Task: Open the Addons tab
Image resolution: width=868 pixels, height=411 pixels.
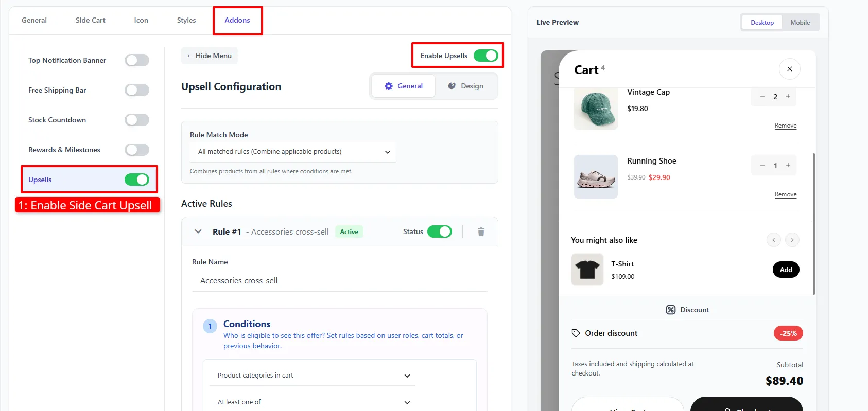Action: pyautogui.click(x=237, y=20)
